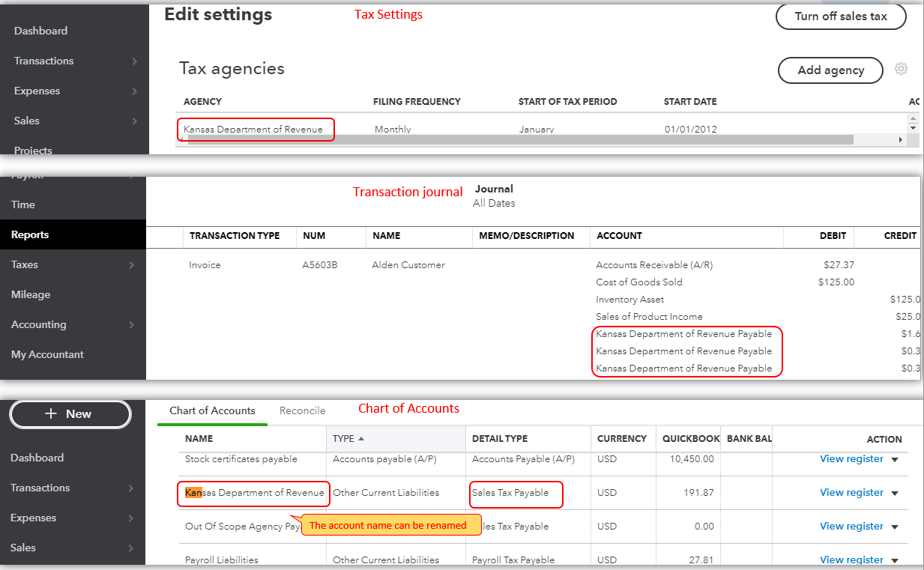This screenshot has width=924, height=570.
Task: Expand the Taxes chevron in sidebar
Action: [131, 264]
